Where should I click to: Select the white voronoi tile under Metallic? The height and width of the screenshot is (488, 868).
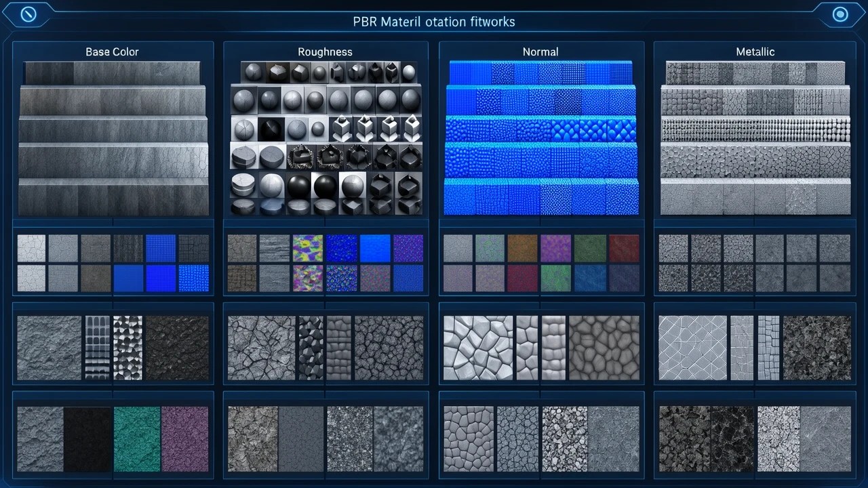pyautogui.click(x=692, y=348)
